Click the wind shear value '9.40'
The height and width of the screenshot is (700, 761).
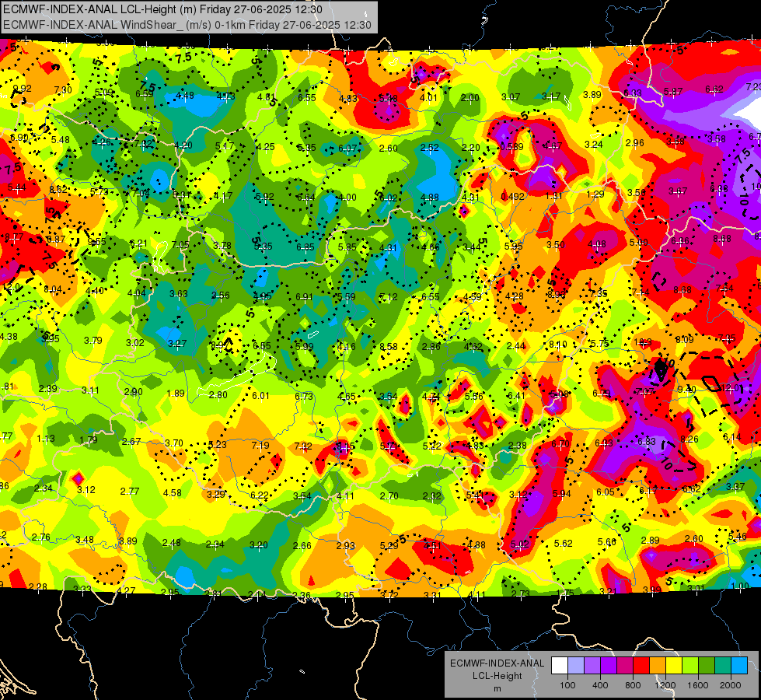[686, 389]
